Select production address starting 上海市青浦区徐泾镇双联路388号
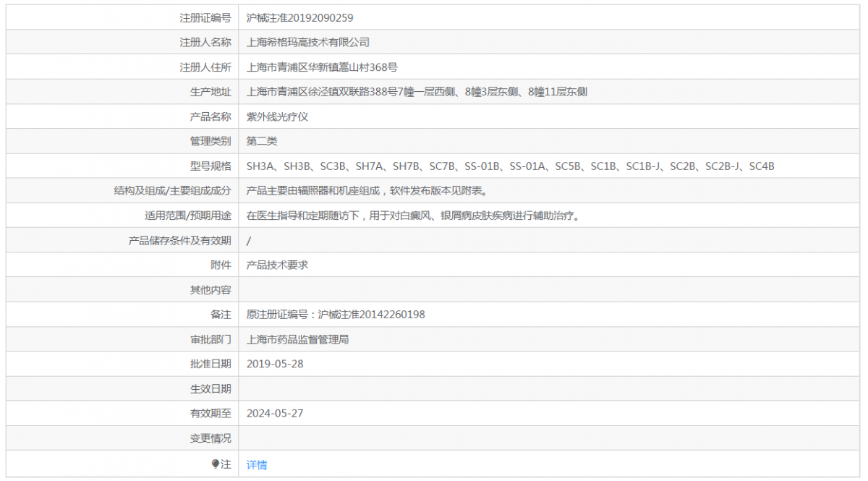Image resolution: width=868 pixels, height=481 pixels. click(417, 92)
